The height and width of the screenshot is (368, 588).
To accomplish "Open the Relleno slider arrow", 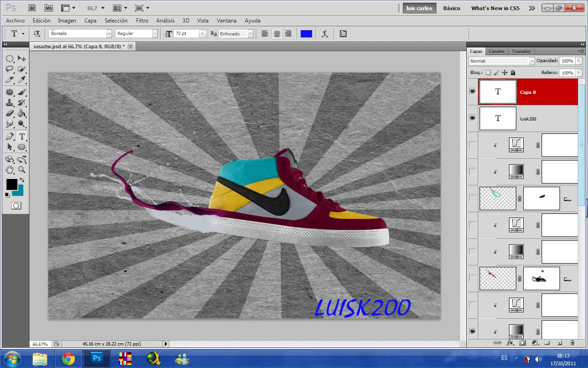I will coord(579,73).
